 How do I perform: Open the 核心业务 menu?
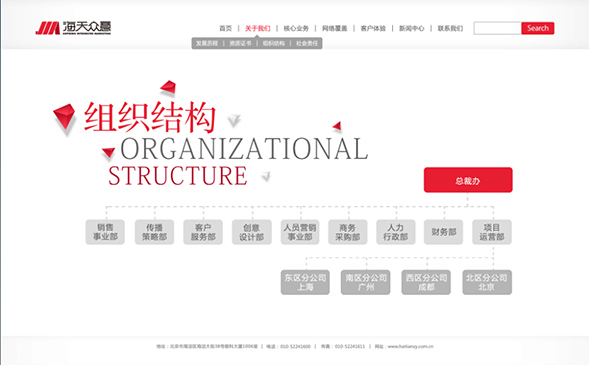296,28
